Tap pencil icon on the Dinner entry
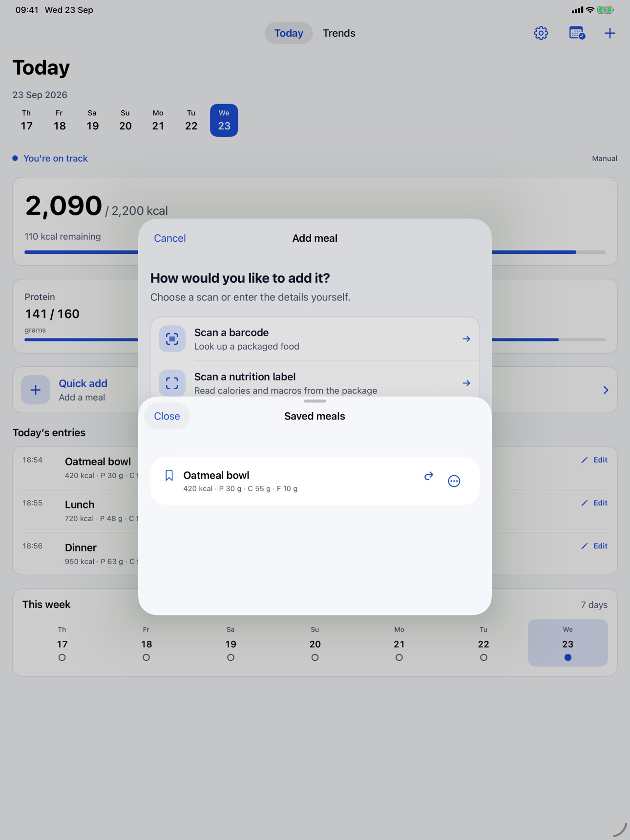 coord(585,546)
